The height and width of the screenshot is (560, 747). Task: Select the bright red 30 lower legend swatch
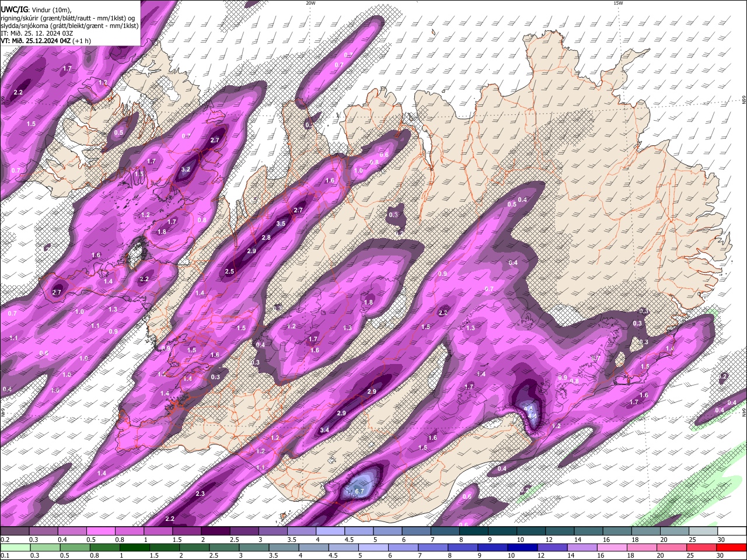(x=732, y=548)
